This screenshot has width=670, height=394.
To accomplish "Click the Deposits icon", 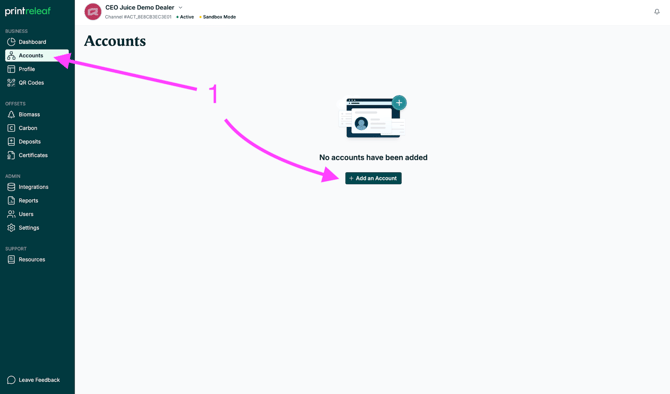I will (11, 141).
